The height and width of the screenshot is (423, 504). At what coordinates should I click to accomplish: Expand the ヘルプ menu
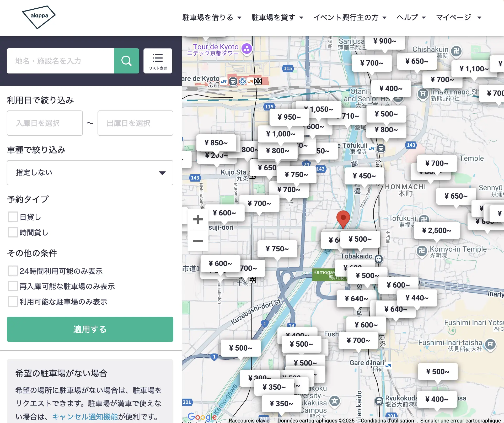click(x=411, y=17)
